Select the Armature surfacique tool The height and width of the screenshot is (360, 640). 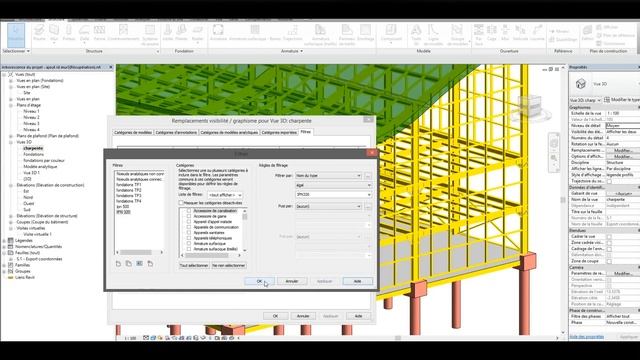point(247,33)
